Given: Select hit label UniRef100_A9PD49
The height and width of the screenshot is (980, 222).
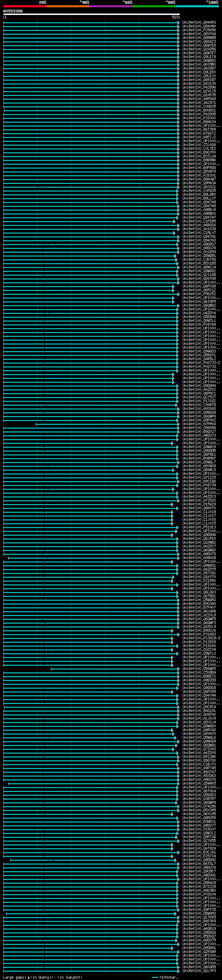Looking at the screenshot, I should click(199, 99).
